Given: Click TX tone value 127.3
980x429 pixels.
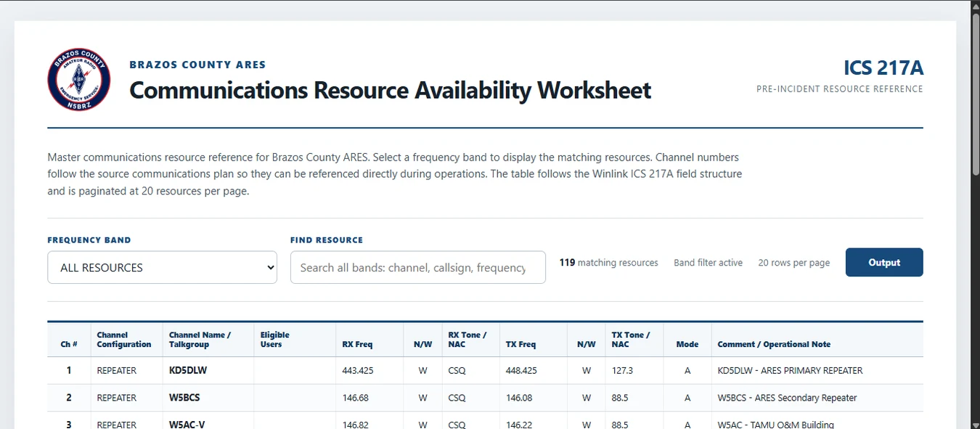Looking at the screenshot, I should (623, 370).
